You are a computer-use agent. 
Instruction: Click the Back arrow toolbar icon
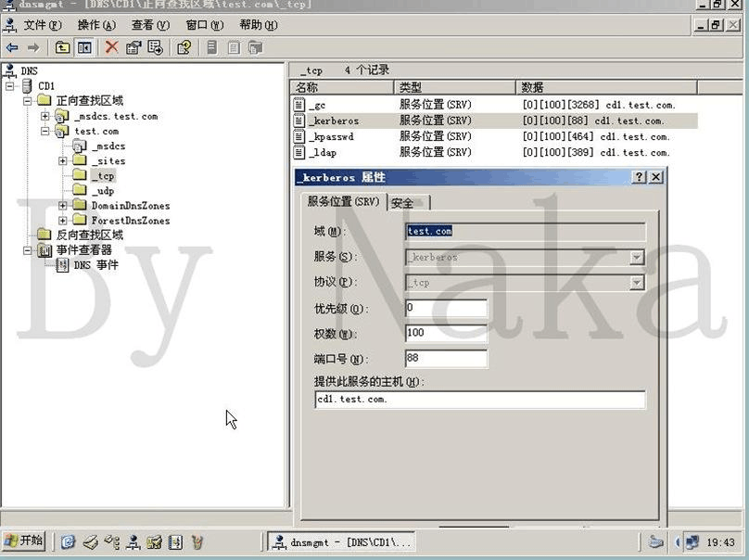(12, 47)
